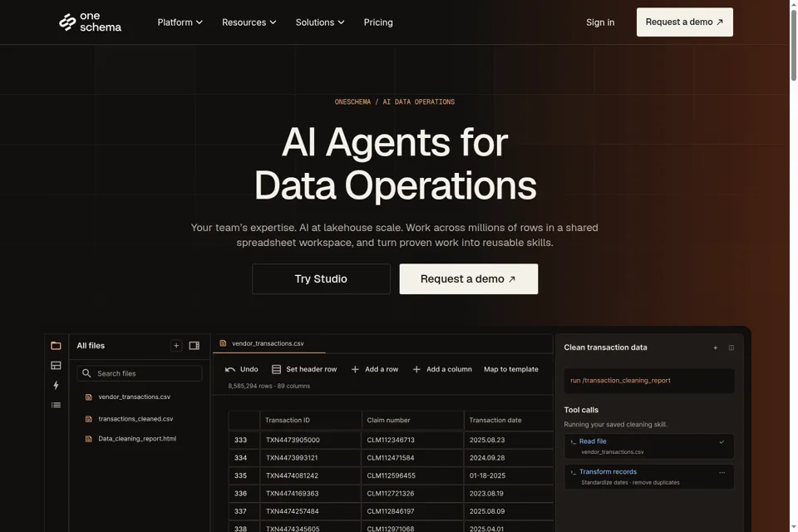Click cell TXN4474257484
The width and height of the screenshot is (798, 532).
311,511
